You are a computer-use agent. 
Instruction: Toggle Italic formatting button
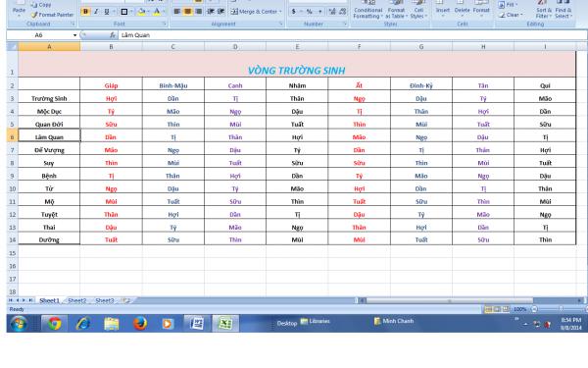click(x=96, y=12)
